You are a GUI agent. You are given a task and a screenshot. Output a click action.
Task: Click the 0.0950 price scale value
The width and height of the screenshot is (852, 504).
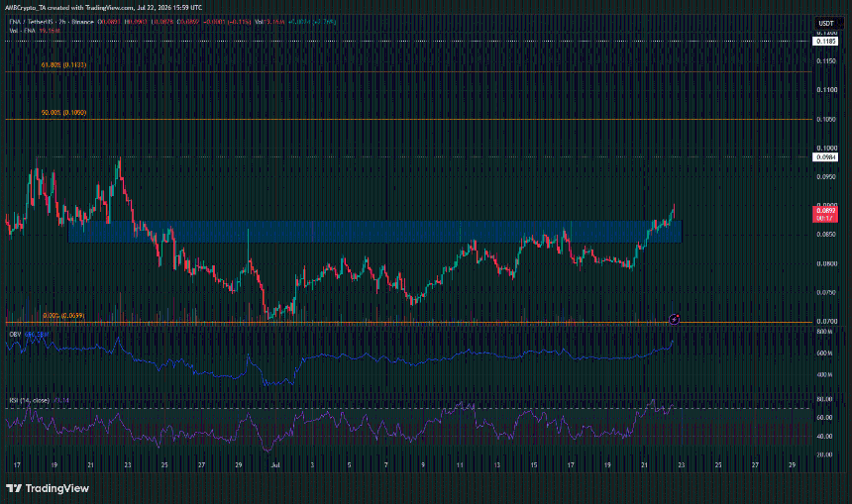[x=826, y=177]
